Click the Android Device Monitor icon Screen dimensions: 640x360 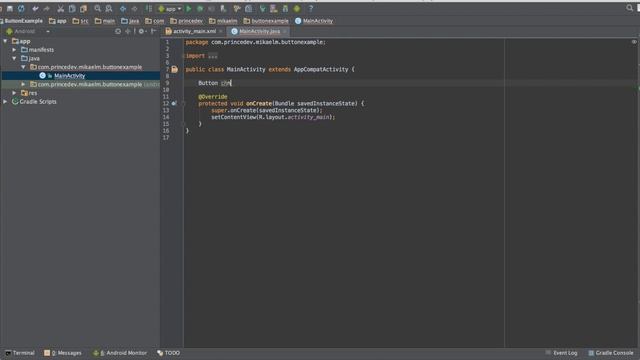coord(297,8)
